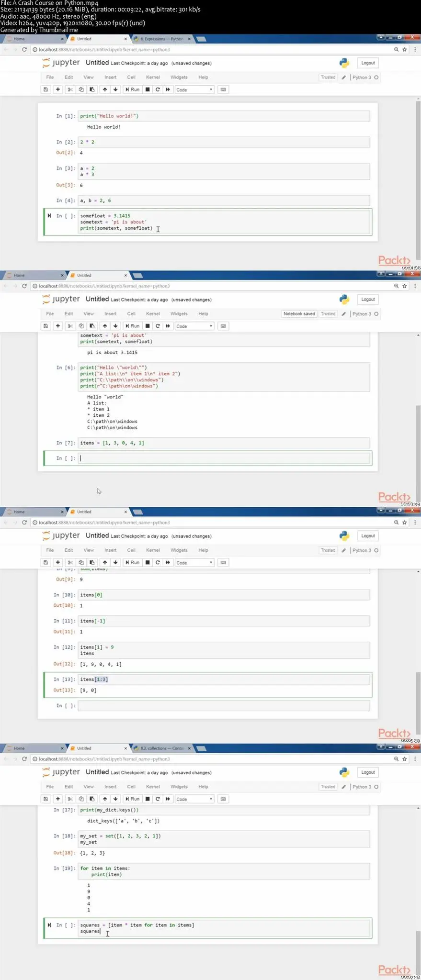Open Code cell-type dropdown in the top frame

(194, 89)
